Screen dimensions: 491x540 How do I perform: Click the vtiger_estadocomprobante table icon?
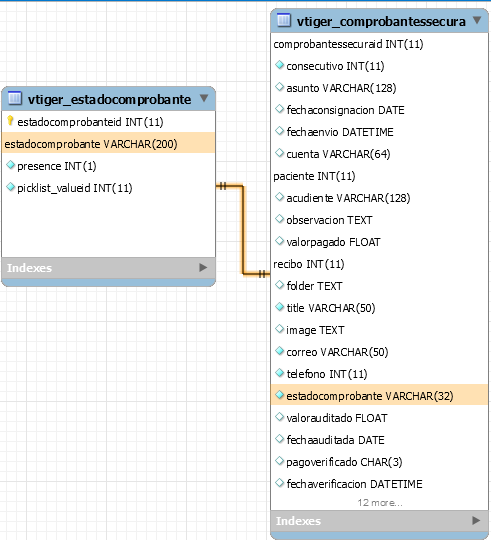14,98
